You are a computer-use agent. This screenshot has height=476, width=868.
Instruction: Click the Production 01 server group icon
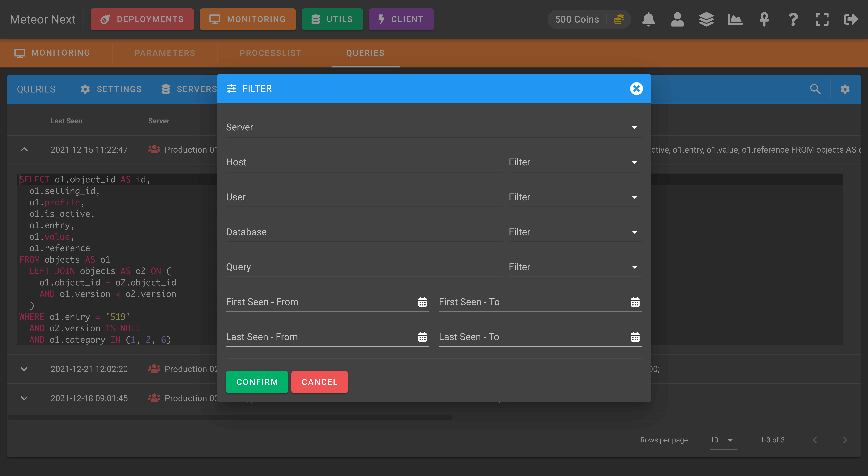[154, 150]
